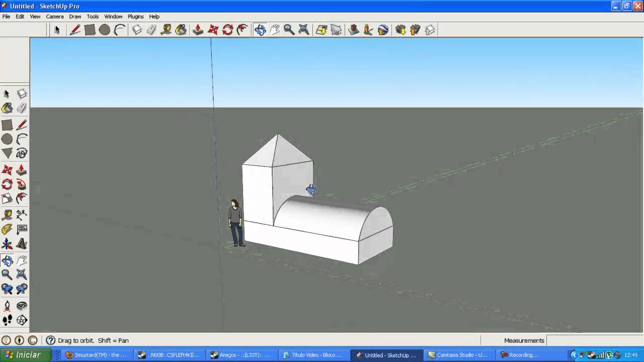
Task: Select the Circle tool in the left palette
Action: pyautogui.click(x=7, y=139)
